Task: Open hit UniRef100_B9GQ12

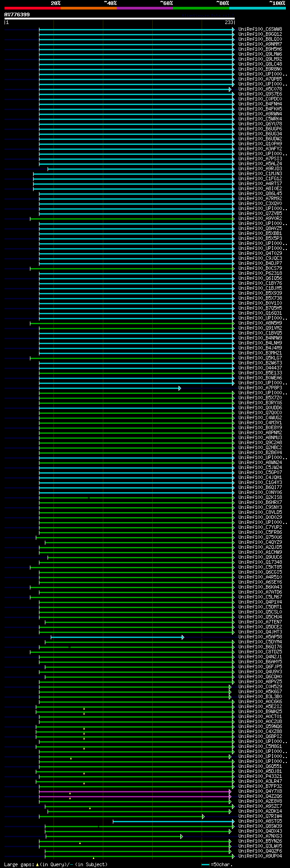Action: click(x=260, y=34)
